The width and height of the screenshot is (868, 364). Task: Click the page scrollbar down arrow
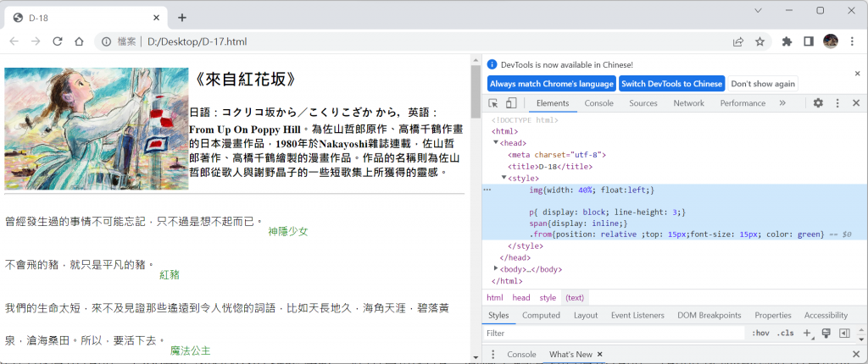pyautogui.click(x=476, y=357)
